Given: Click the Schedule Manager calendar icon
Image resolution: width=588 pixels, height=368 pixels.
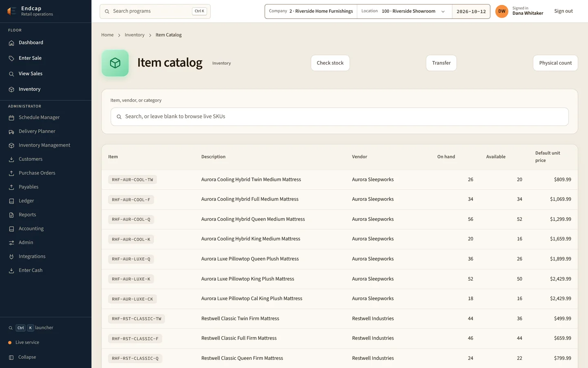Looking at the screenshot, I should pyautogui.click(x=11, y=118).
